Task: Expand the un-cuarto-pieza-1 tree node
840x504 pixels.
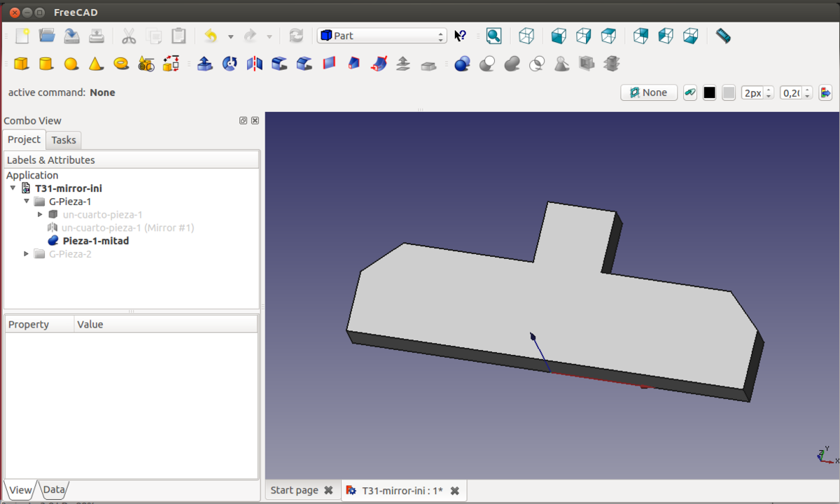Action: click(x=40, y=214)
